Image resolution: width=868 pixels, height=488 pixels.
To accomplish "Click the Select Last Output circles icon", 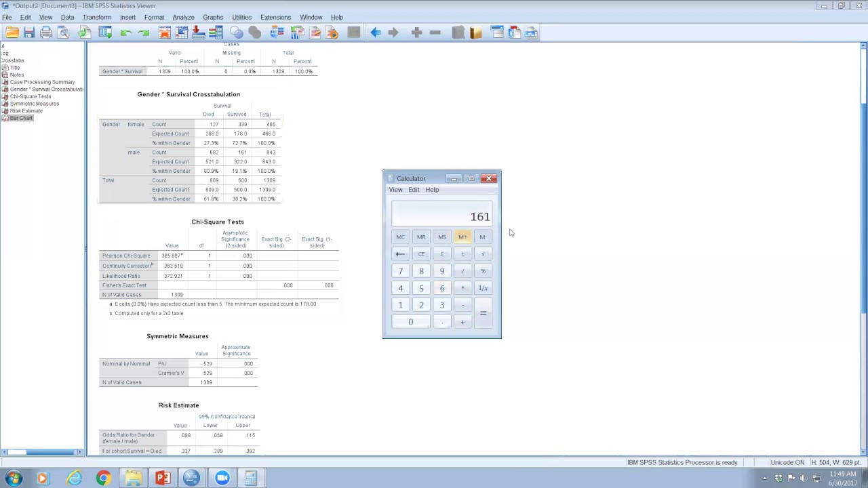I will coord(237,32).
